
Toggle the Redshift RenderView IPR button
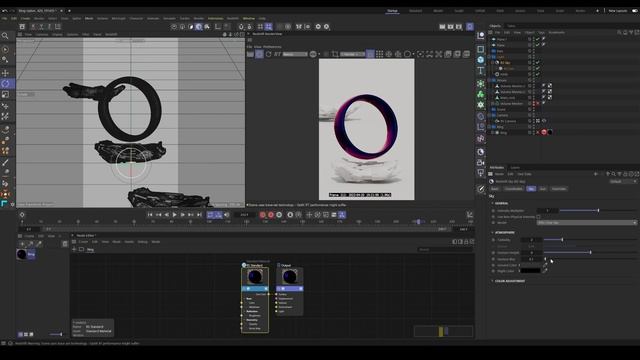click(x=259, y=54)
